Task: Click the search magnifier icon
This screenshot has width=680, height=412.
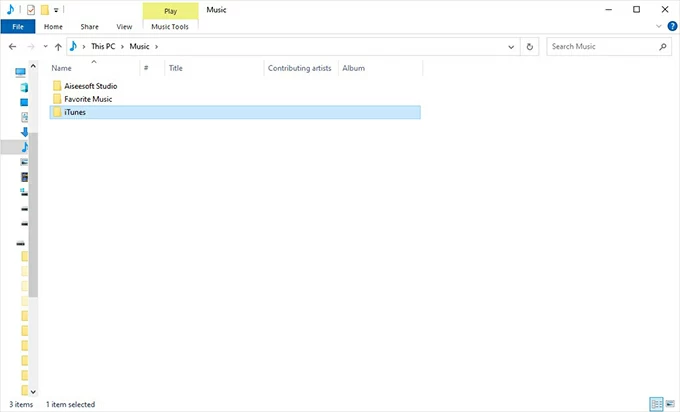Action: click(663, 46)
